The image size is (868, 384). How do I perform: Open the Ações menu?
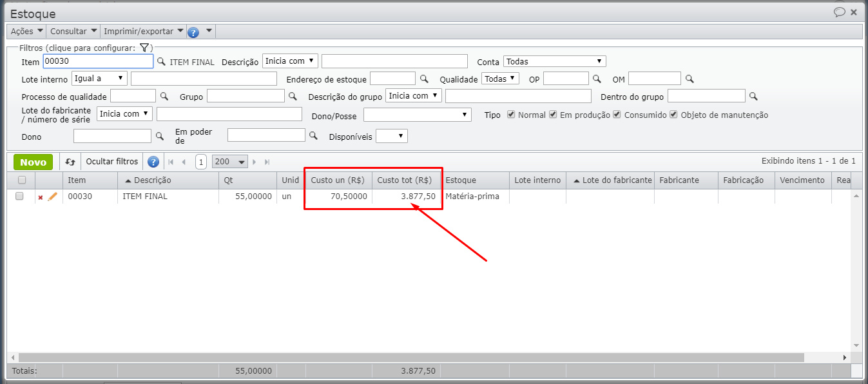27,31
